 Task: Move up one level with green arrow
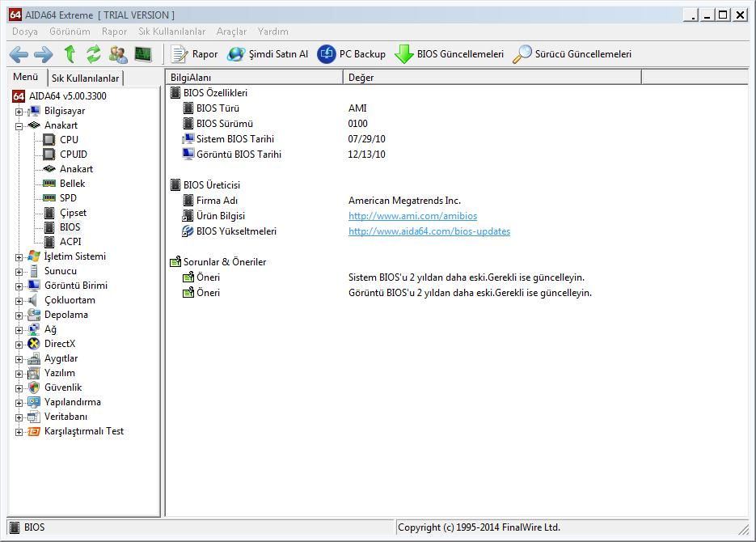coord(70,54)
